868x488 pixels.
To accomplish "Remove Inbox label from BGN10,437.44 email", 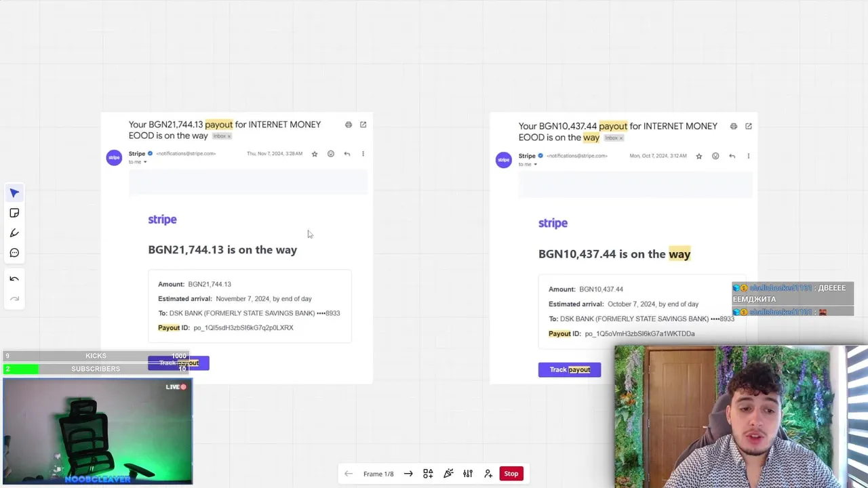I will pos(620,138).
